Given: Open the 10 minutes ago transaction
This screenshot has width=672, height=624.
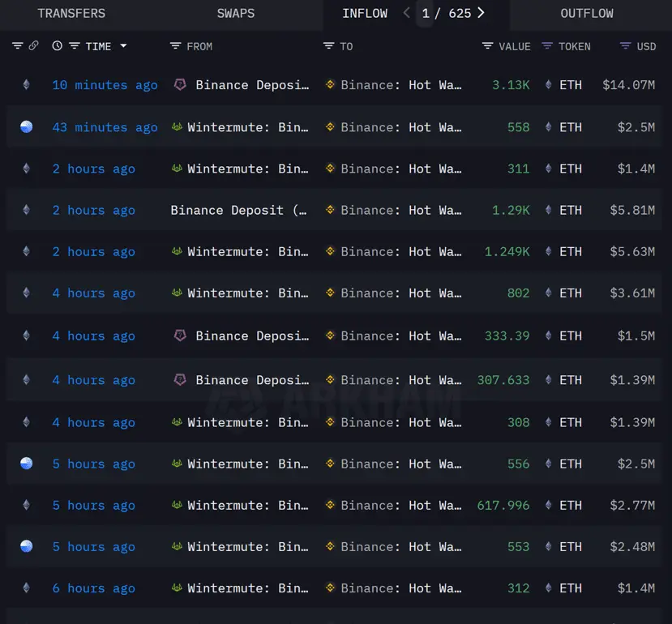Looking at the screenshot, I should click(105, 85).
